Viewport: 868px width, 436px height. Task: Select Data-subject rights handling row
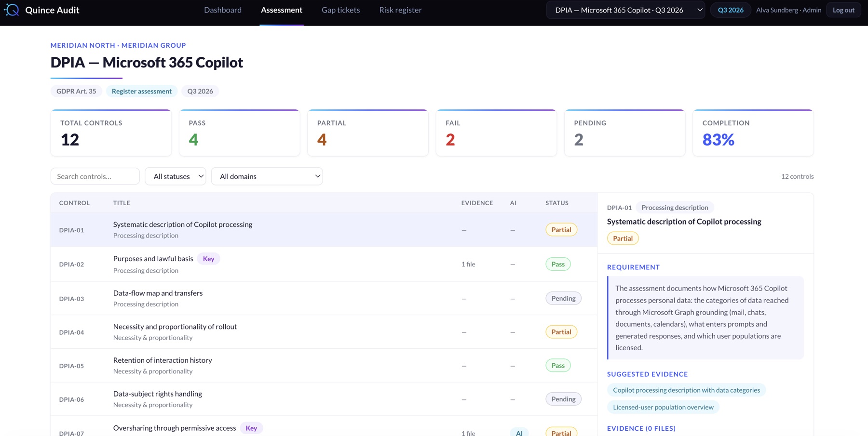(324, 399)
